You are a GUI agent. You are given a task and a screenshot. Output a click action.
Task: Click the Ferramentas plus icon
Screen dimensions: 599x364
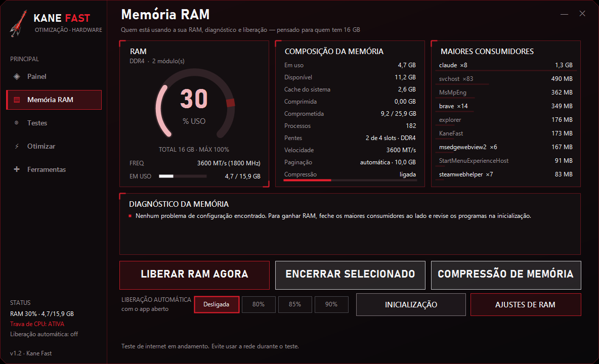pyautogui.click(x=17, y=169)
